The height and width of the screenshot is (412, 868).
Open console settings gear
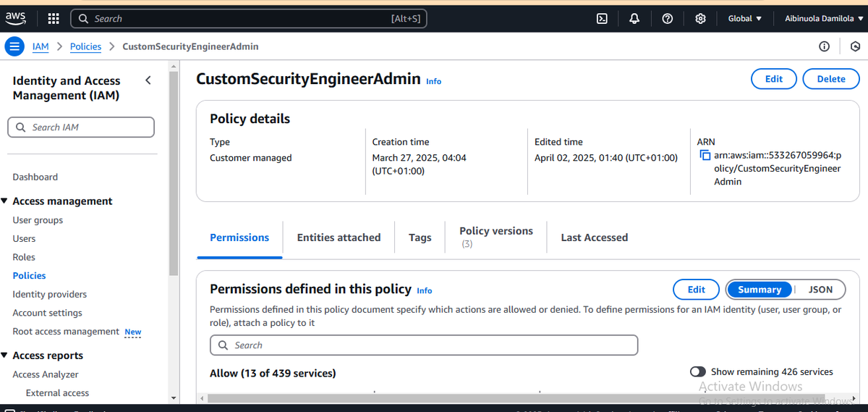[700, 18]
